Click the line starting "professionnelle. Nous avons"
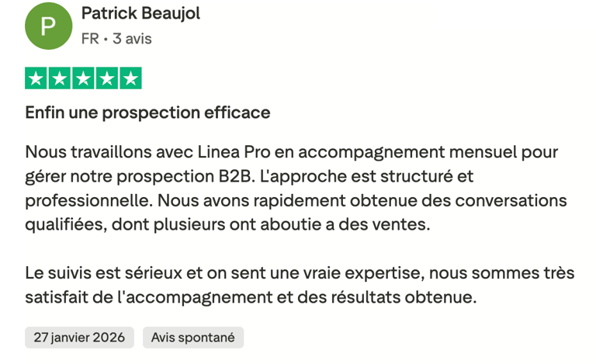 [x=296, y=200]
